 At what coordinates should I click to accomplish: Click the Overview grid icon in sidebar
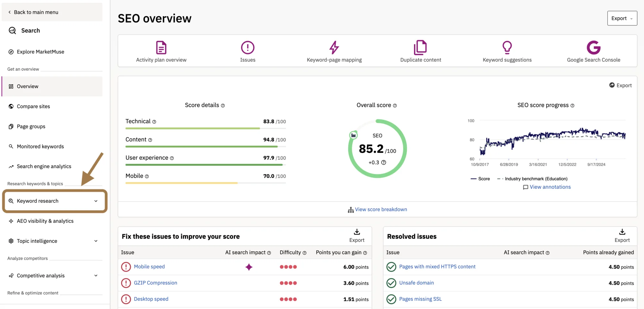[11, 86]
